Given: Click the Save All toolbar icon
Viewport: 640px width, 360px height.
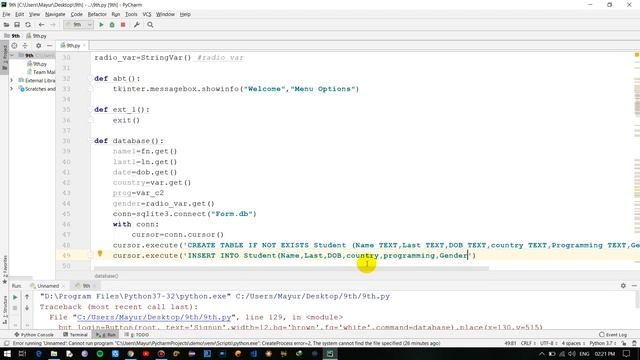Looking at the screenshot, I should coord(17,25).
